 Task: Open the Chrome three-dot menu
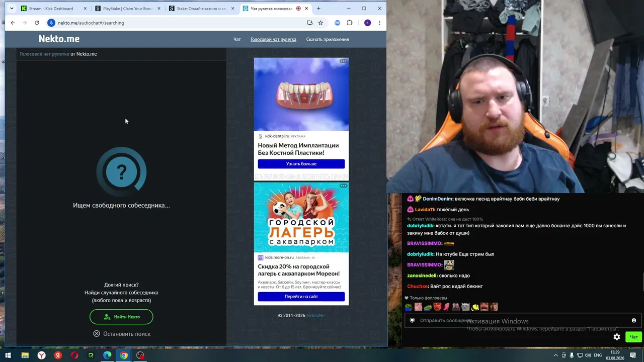[x=379, y=23]
